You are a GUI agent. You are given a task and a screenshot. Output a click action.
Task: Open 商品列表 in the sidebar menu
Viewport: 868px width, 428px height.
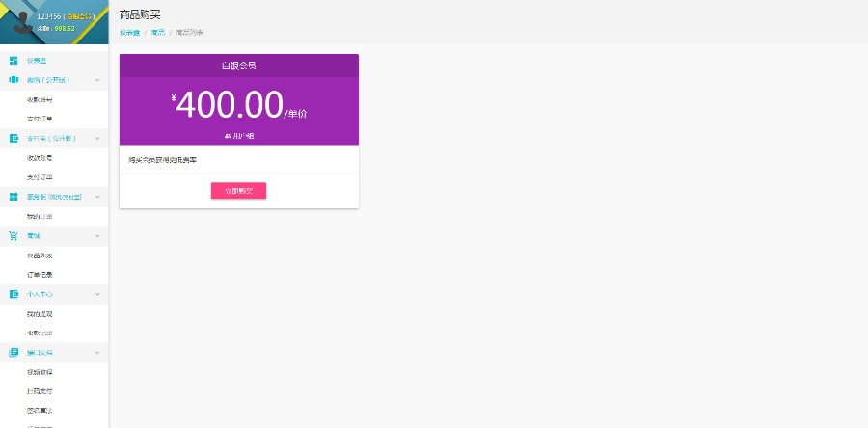(x=40, y=255)
